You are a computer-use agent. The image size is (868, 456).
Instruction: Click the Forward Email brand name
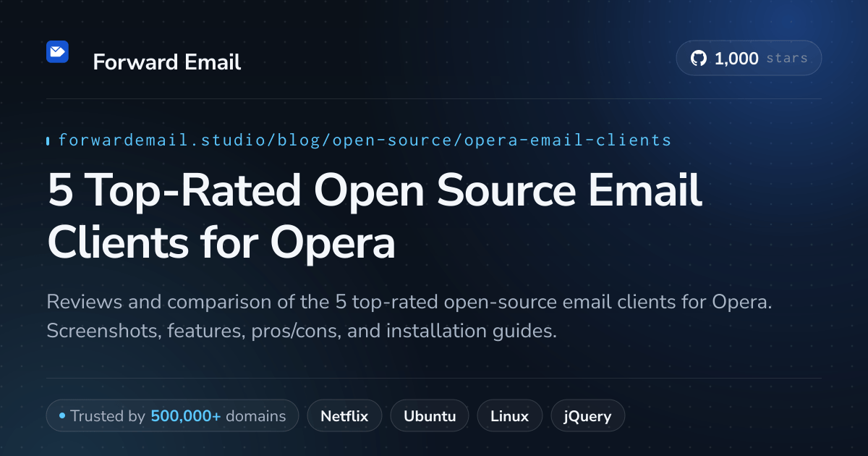pyautogui.click(x=167, y=62)
